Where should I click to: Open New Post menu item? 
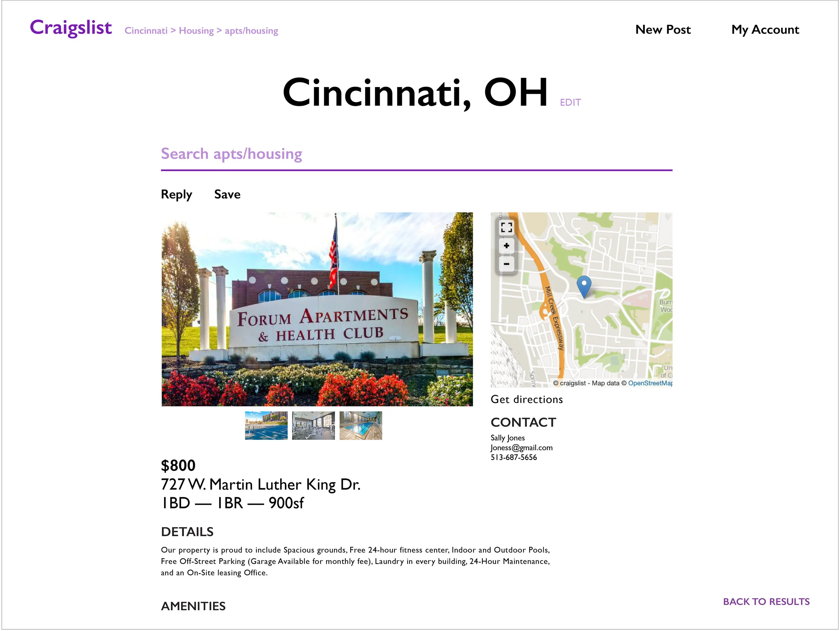tap(663, 30)
